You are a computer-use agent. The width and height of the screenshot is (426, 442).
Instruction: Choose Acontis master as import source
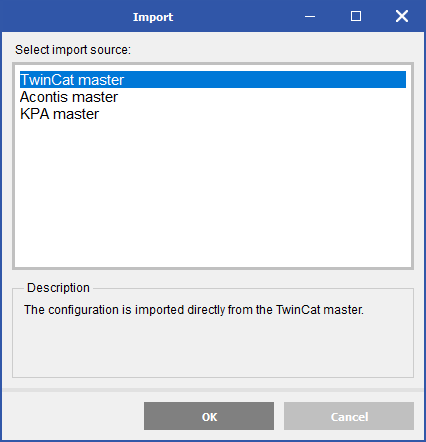(x=69, y=97)
